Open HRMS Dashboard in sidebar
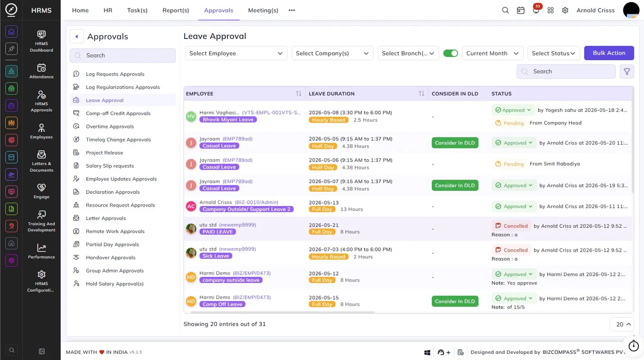 [x=42, y=41]
